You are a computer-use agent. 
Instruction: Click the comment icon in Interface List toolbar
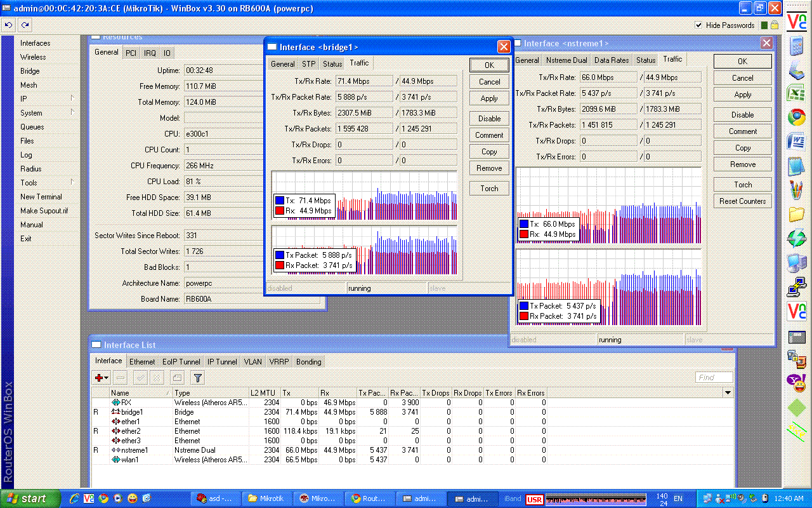[x=177, y=378]
